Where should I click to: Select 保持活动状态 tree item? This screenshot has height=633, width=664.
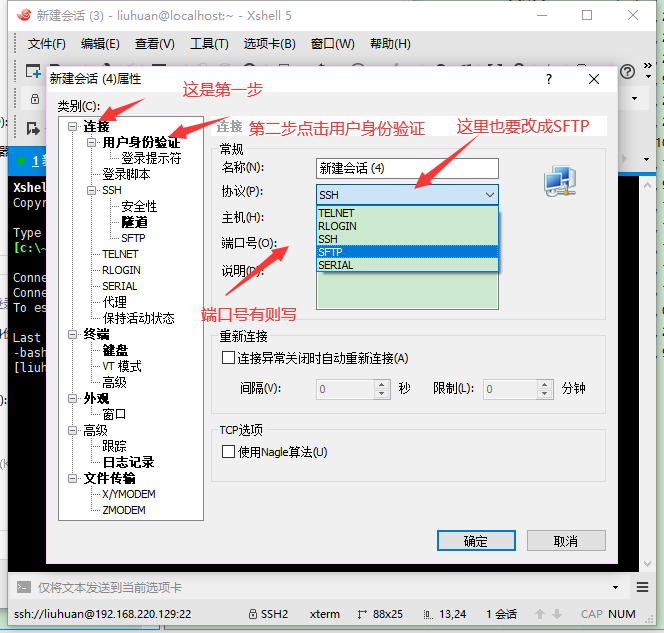tap(138, 318)
